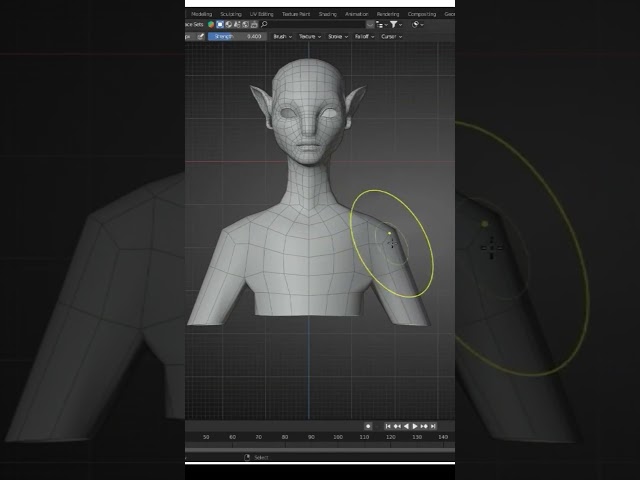Click the multicolored sphere icon beside Face Sets
This screenshot has width=640, height=480.
[211, 24]
